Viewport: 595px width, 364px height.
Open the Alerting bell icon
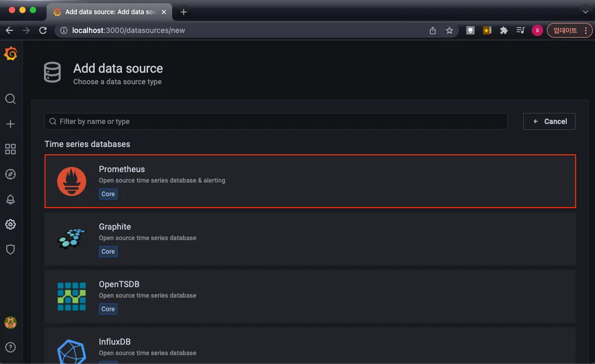[x=10, y=199]
